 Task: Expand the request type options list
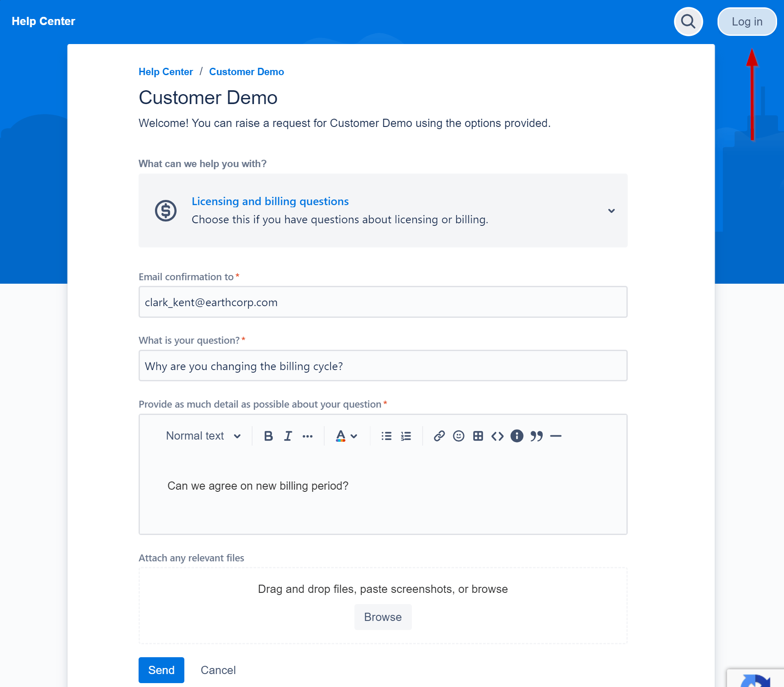pos(611,211)
